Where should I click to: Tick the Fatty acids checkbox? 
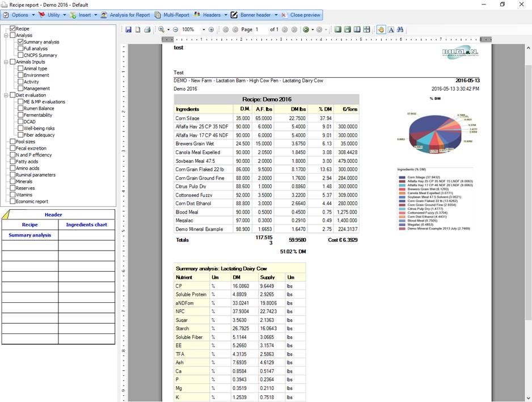[x=12, y=162]
